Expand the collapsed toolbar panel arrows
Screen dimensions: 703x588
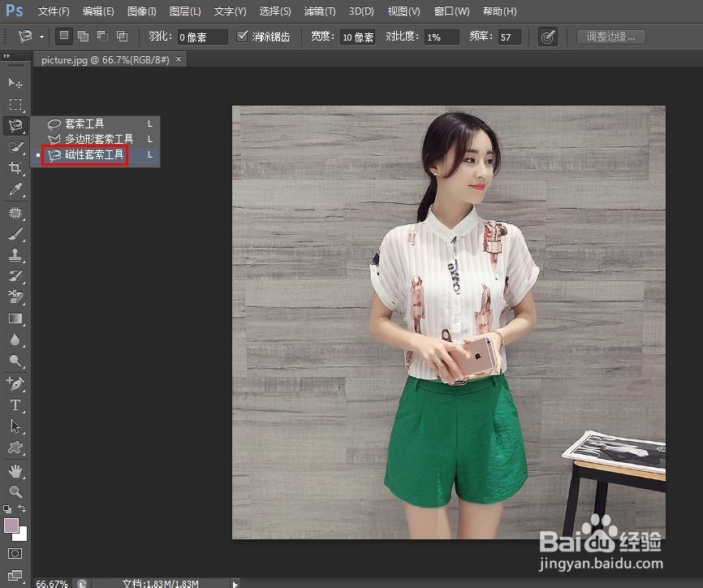6,55
